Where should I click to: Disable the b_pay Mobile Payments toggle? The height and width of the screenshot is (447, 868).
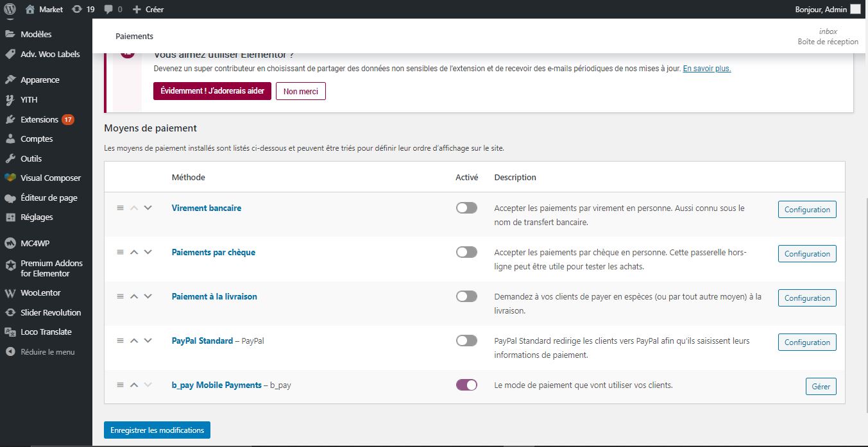pyautogui.click(x=466, y=385)
